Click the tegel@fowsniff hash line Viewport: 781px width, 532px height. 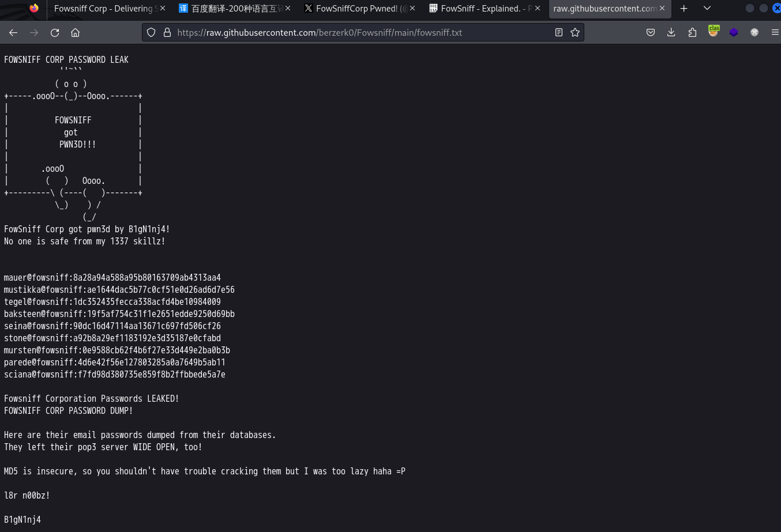(112, 302)
